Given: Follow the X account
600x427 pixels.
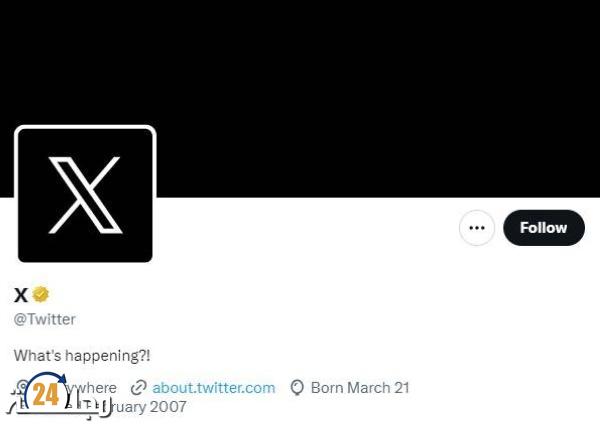Looking at the screenshot, I should point(544,228).
